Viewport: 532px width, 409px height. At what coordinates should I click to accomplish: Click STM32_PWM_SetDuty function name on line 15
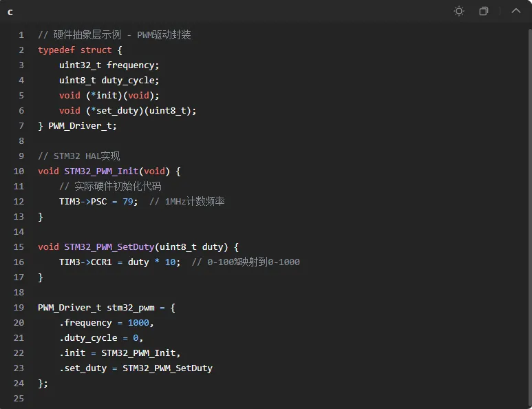coord(109,247)
